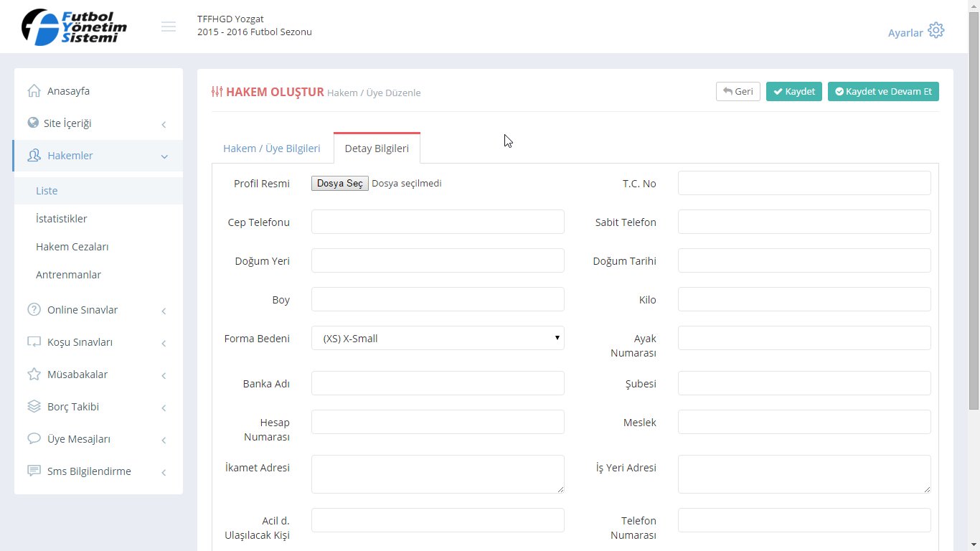Open the Forma Bedeni size dropdown
This screenshot has width=980, height=551.
click(438, 338)
